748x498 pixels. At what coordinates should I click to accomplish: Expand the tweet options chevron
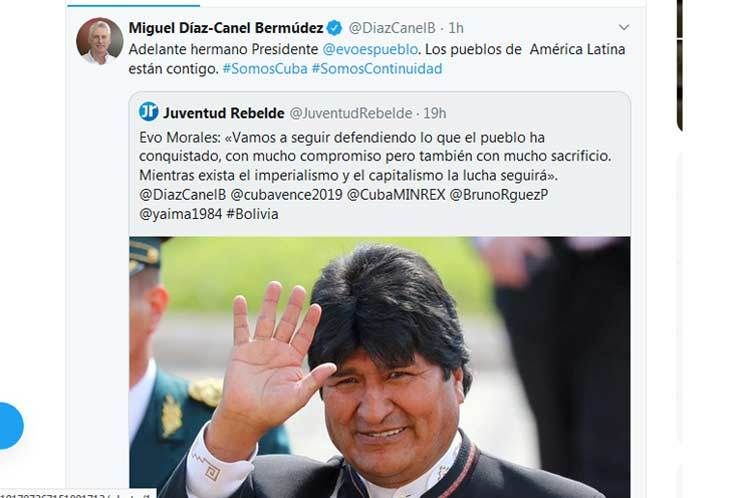[x=624, y=28]
